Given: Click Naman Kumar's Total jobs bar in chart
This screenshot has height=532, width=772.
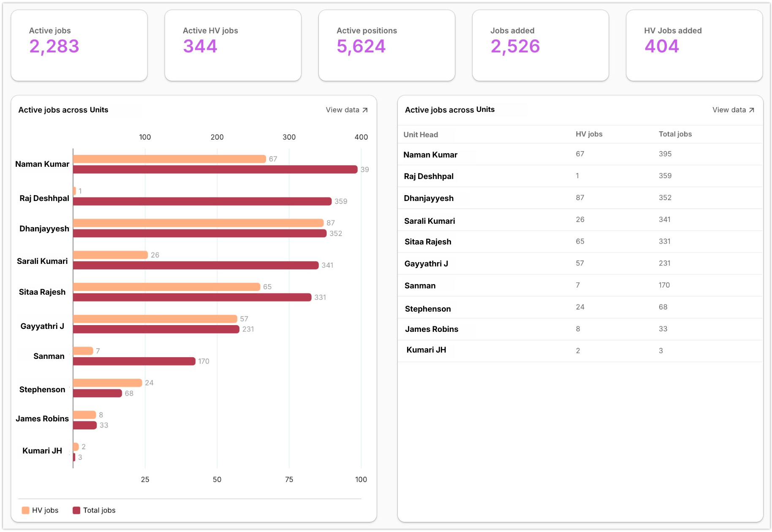Looking at the screenshot, I should (215, 169).
